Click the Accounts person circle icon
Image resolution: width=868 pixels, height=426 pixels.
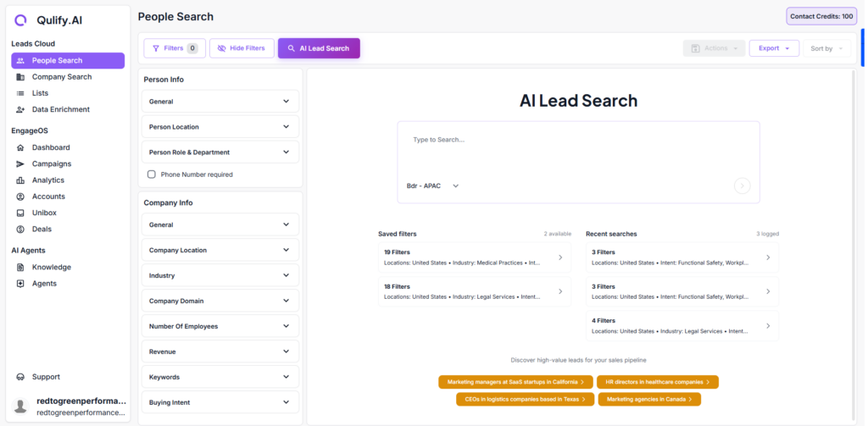point(20,196)
